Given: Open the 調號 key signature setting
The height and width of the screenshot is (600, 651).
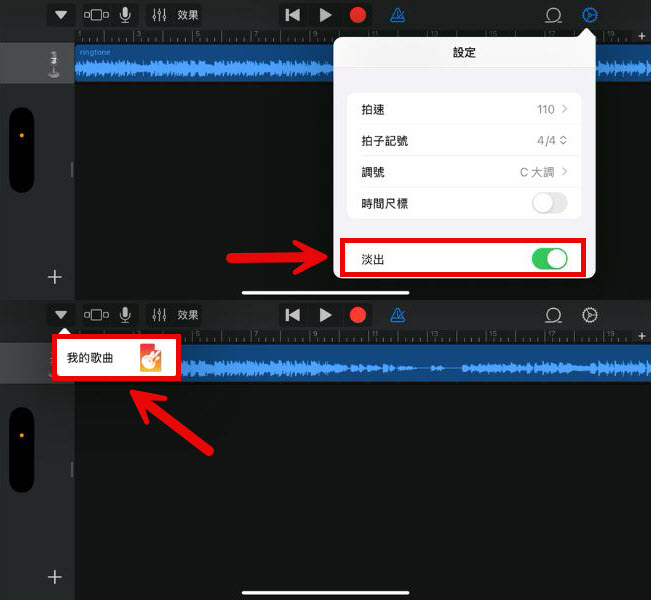Looking at the screenshot, I should (x=462, y=172).
